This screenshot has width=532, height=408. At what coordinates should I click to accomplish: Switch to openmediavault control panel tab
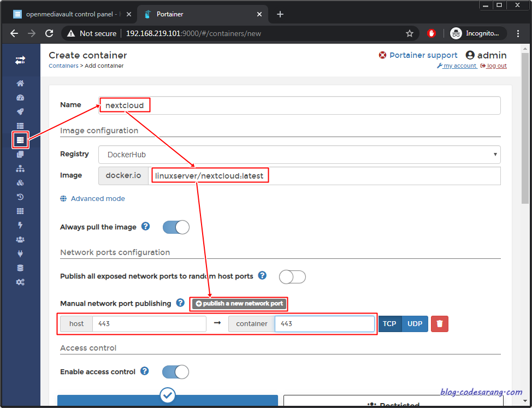pos(73,14)
